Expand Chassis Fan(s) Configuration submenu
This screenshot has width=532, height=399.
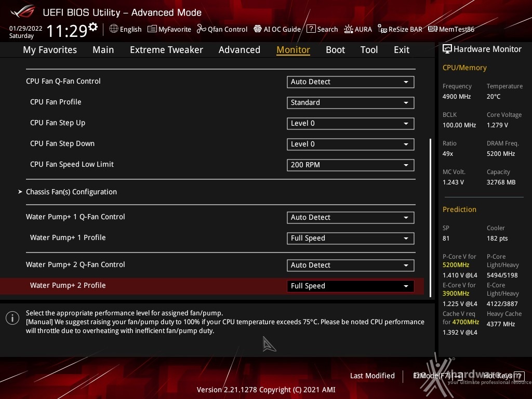tap(71, 192)
